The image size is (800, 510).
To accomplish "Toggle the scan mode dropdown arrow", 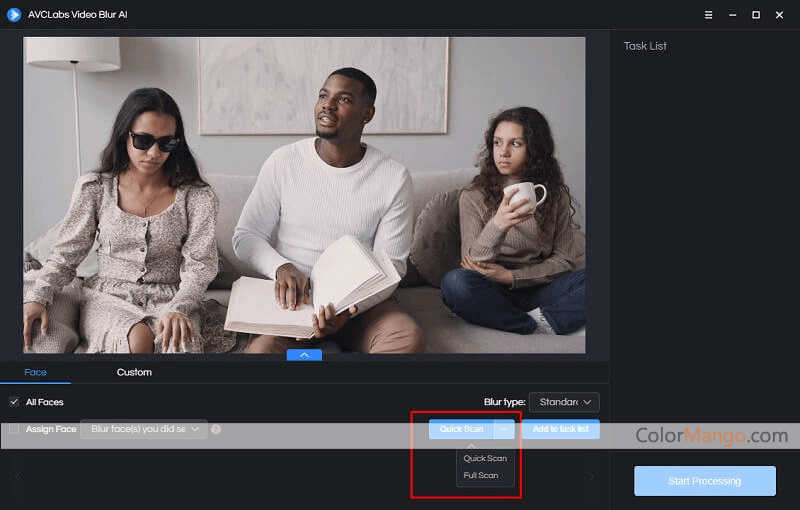I will (504, 429).
